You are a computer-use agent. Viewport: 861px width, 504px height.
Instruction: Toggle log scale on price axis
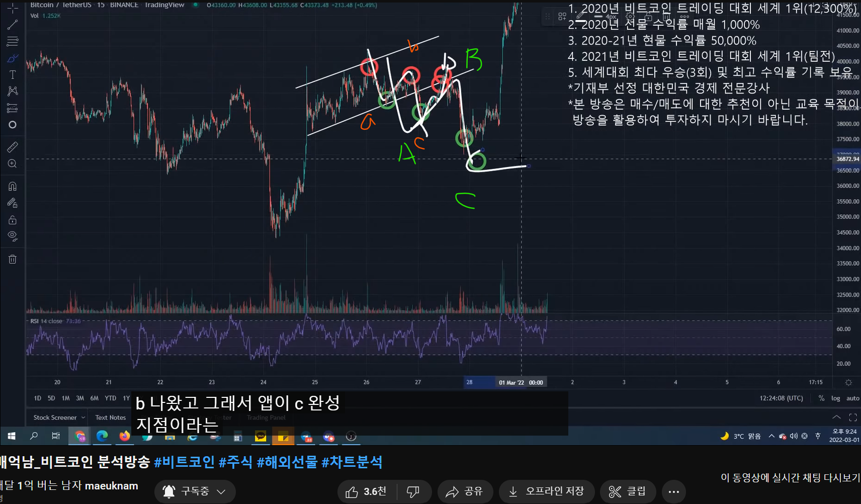tap(836, 398)
